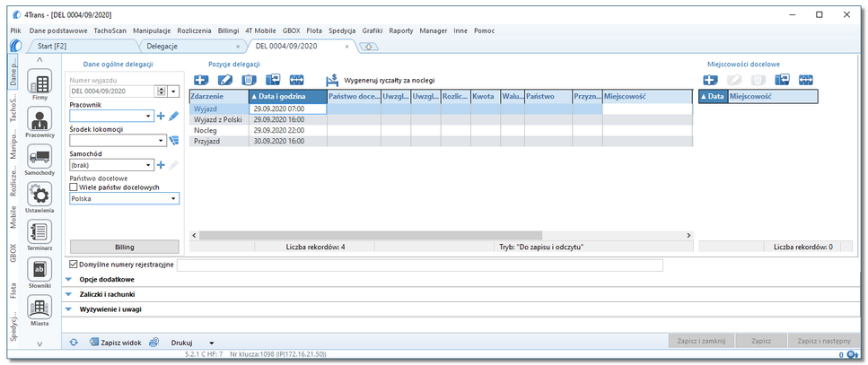Add a new destination city in Miejscowości docelowe

tap(710, 80)
